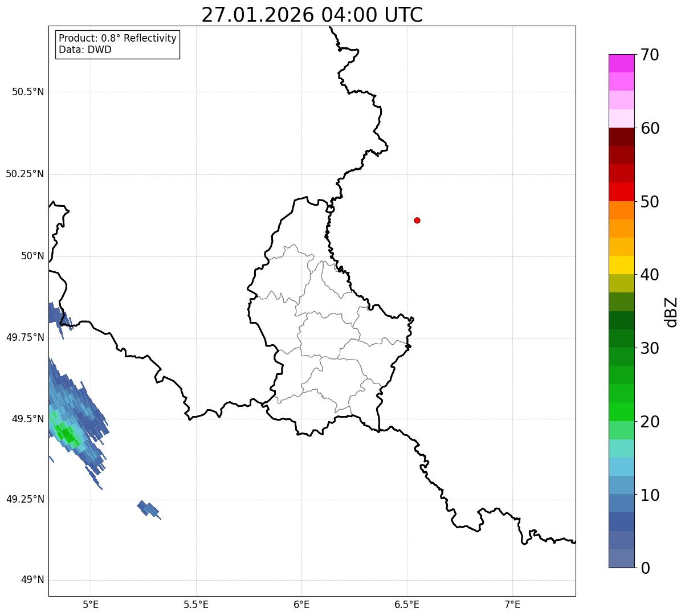This screenshot has width=685, height=616.
Task: Click the colorbar '0' tick label
Action: click(x=645, y=568)
